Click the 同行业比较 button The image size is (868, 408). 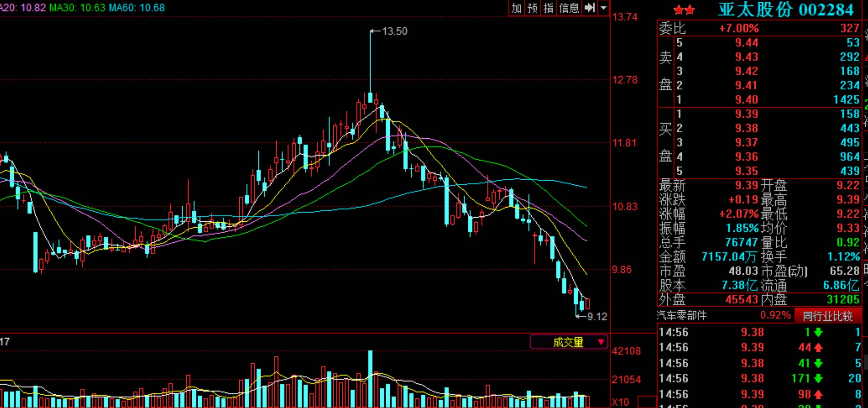tap(828, 316)
